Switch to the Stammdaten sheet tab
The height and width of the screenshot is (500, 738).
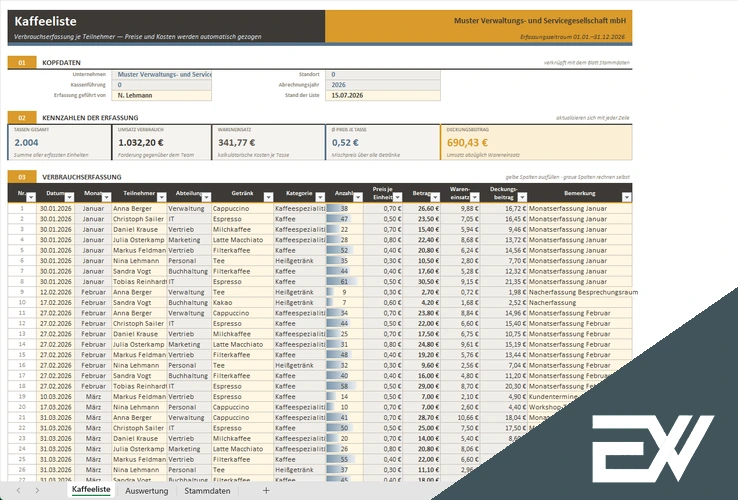pyautogui.click(x=207, y=491)
